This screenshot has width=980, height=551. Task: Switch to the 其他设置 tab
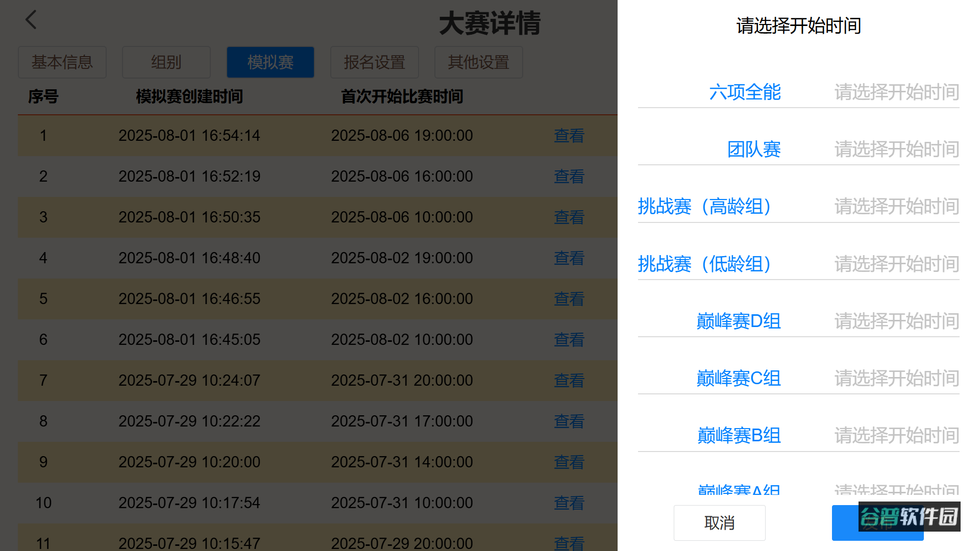(479, 62)
